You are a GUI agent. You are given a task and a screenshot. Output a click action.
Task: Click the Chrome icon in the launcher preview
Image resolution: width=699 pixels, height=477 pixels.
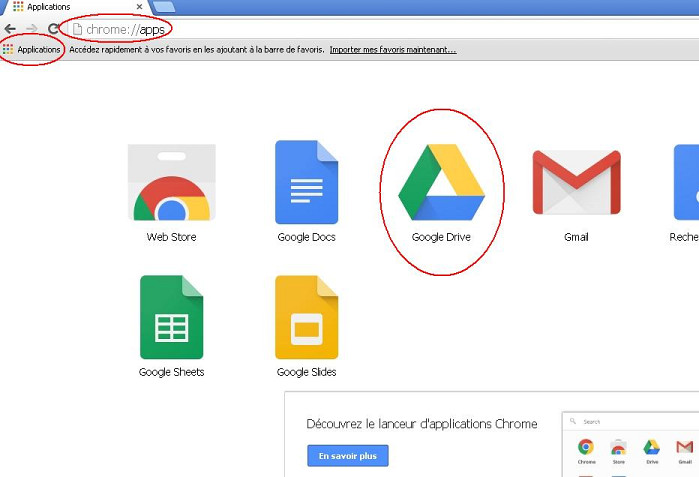[x=586, y=447]
